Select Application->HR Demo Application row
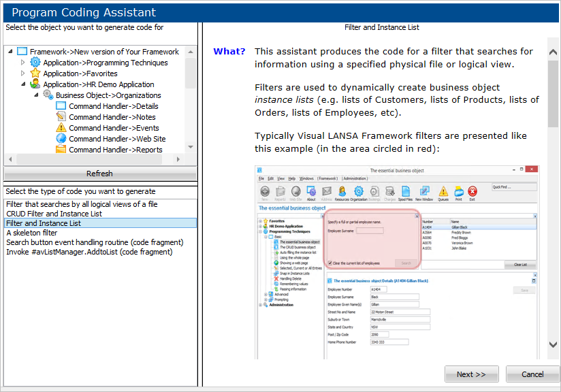561x392 pixels. pos(99,84)
